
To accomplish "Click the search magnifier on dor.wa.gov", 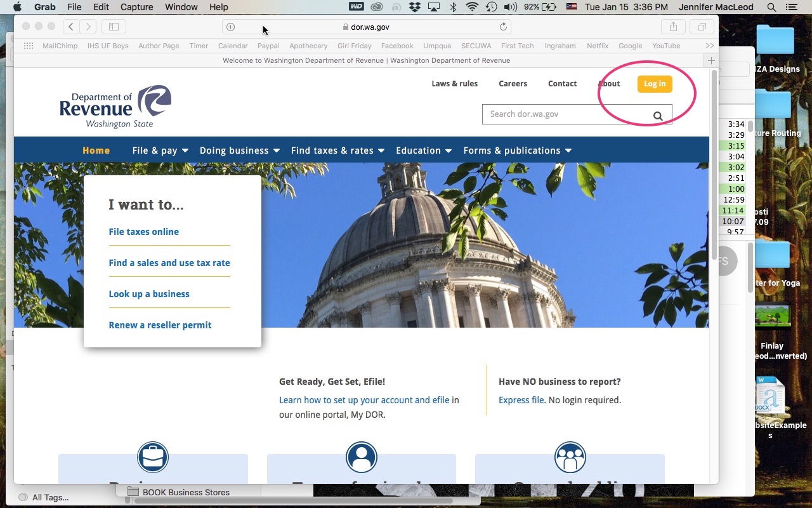I will click(x=658, y=116).
